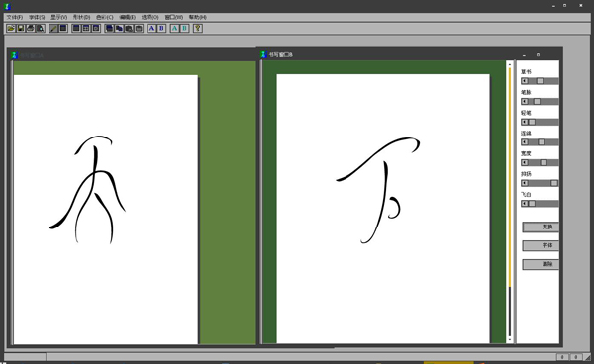Image resolution: width=594 pixels, height=364 pixels.
Task: Open print preview with the magnifier icon
Action: (x=41, y=28)
